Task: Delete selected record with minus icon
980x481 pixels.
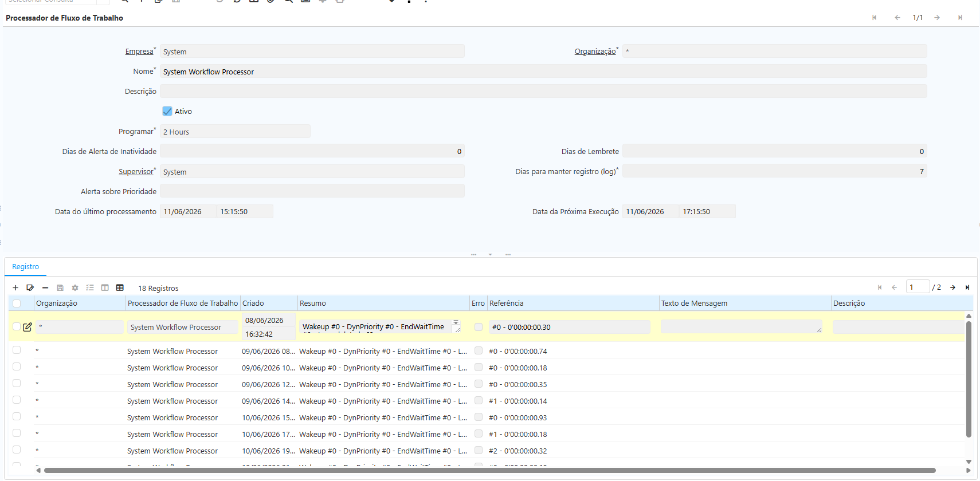Action: 45,288
